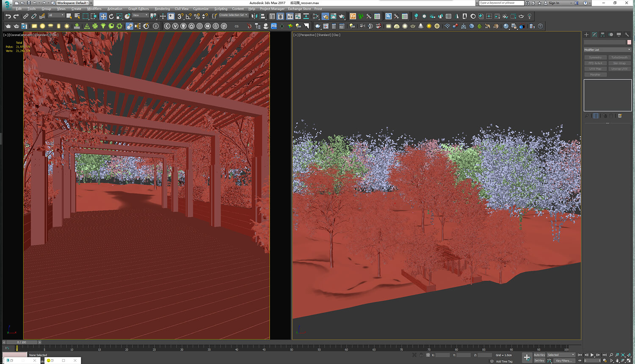
Task: Open the CoronaCamera viewport label menu
Action: click(21, 35)
